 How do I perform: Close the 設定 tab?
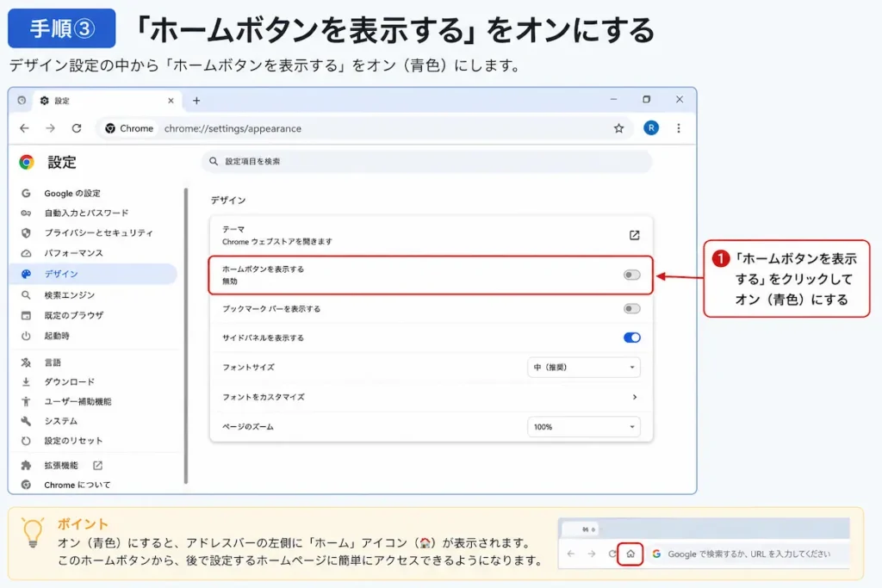click(171, 101)
